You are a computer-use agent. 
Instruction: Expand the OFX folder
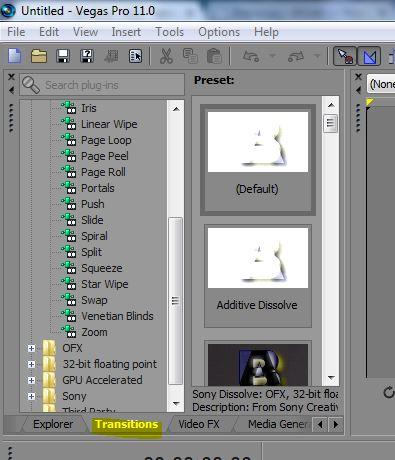tap(31, 348)
